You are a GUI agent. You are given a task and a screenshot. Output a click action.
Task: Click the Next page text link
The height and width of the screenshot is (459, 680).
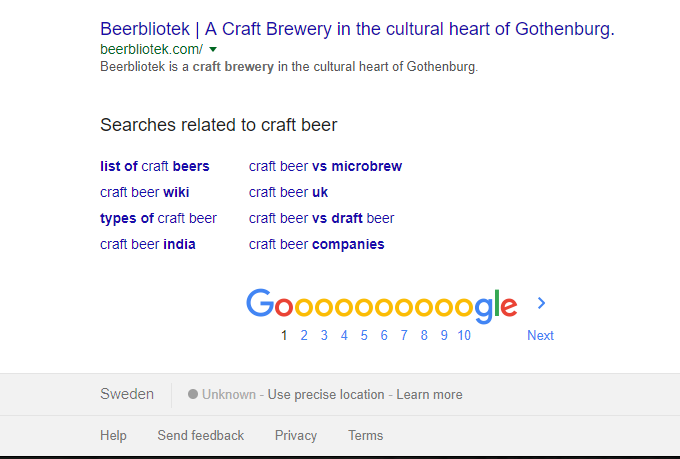(x=540, y=335)
